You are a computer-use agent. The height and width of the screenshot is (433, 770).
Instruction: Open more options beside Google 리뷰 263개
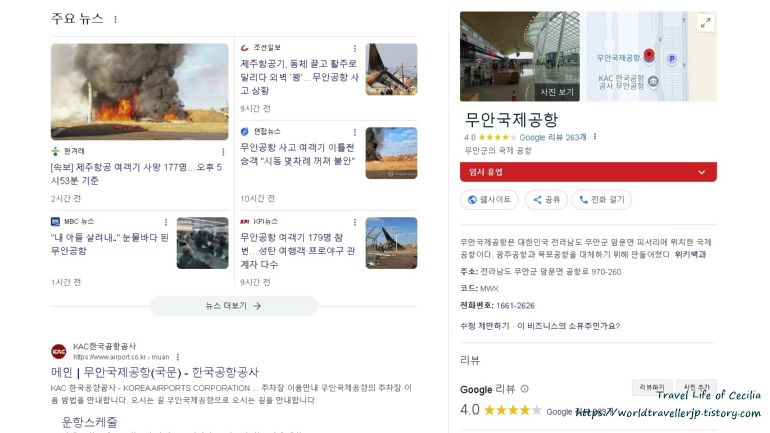[595, 136]
